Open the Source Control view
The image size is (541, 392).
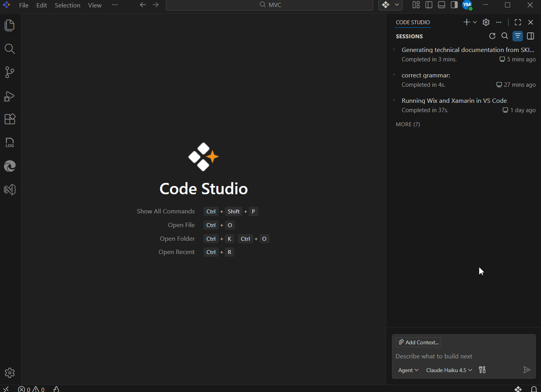click(10, 72)
